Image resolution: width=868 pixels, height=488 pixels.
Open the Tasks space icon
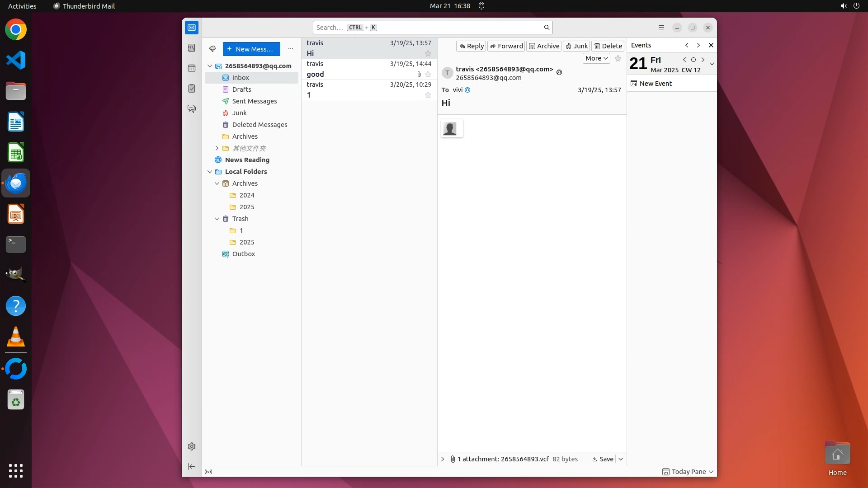(x=192, y=89)
